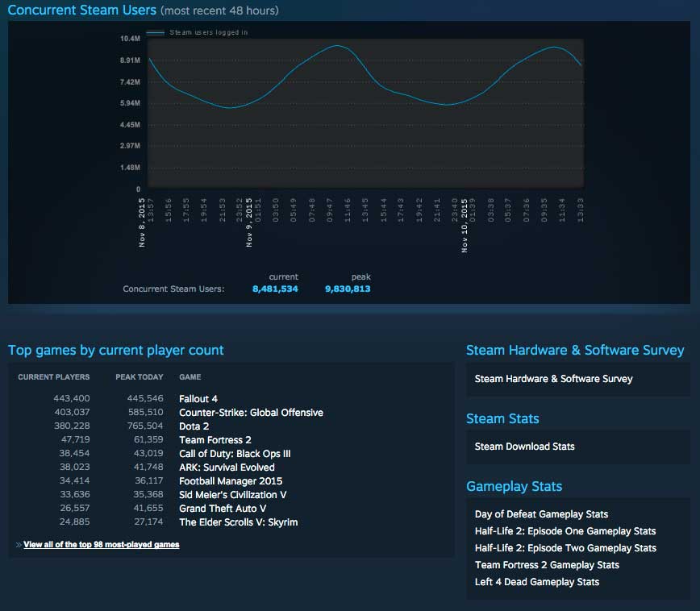
Task: Click the peak concurrent users figure
Action: point(348,289)
